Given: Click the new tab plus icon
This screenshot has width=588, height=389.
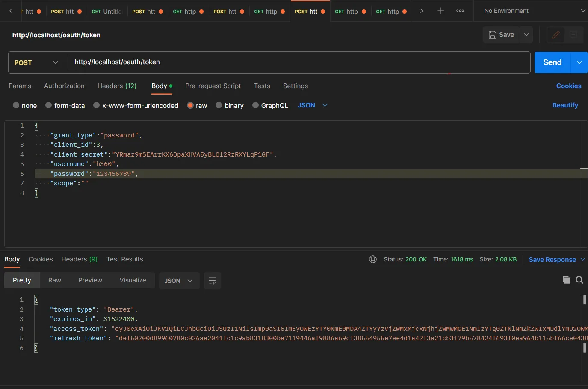Looking at the screenshot, I should coord(440,11).
